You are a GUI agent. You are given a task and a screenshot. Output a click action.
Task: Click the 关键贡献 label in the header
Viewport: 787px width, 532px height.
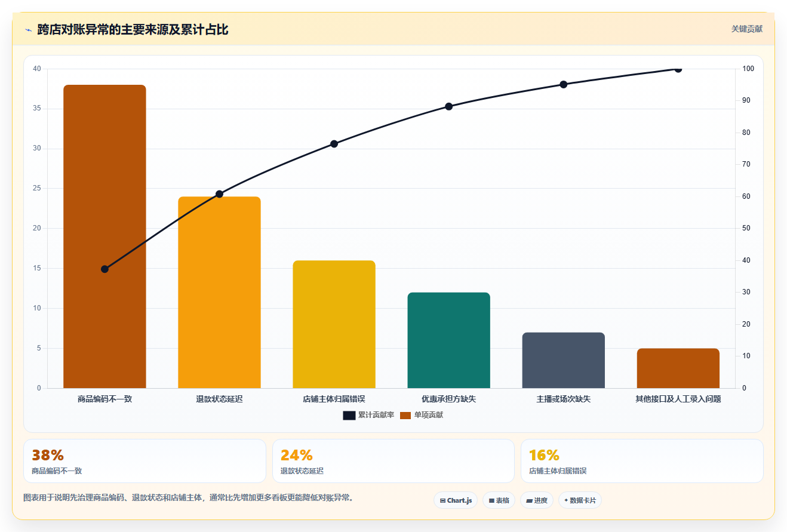(x=747, y=29)
